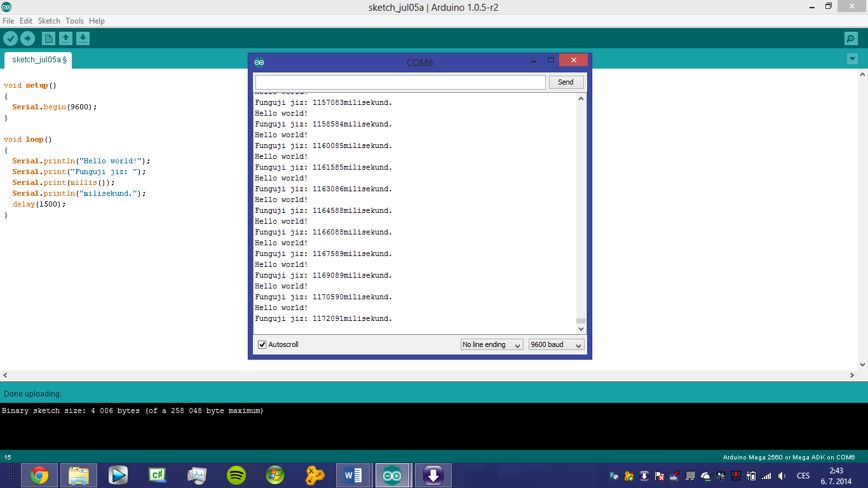
Task: Click the CES language indicator
Action: pyautogui.click(x=802, y=475)
